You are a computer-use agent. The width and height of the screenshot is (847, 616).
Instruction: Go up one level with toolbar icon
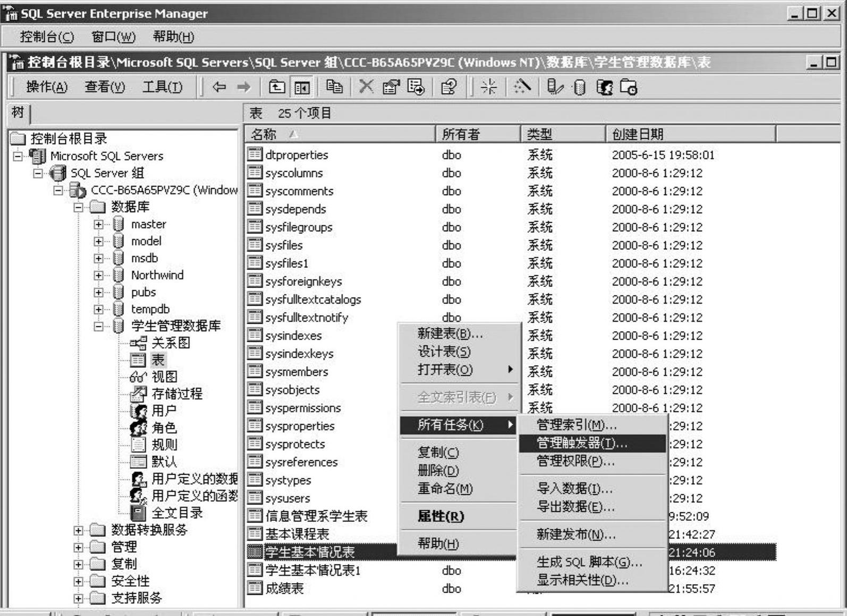click(276, 87)
